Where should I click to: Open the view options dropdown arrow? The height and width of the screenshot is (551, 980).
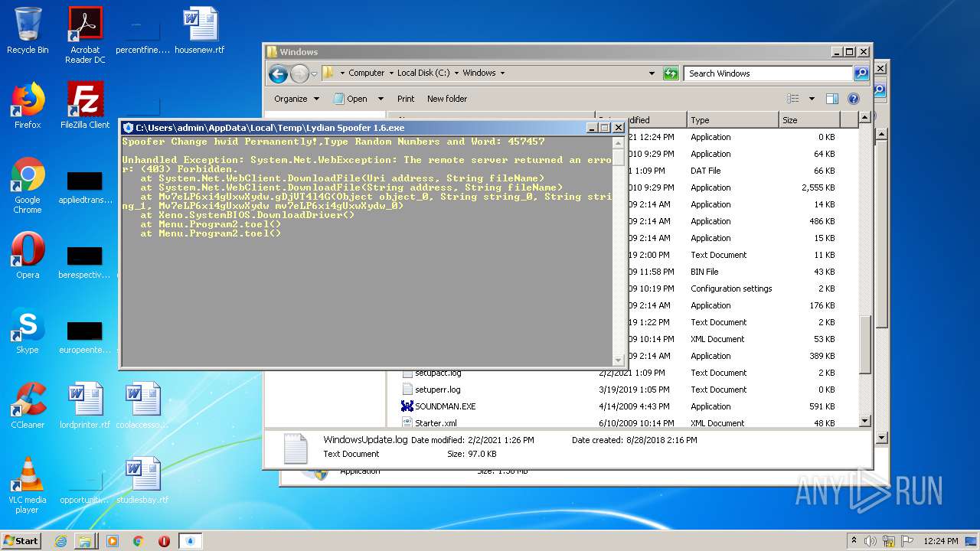(x=812, y=99)
